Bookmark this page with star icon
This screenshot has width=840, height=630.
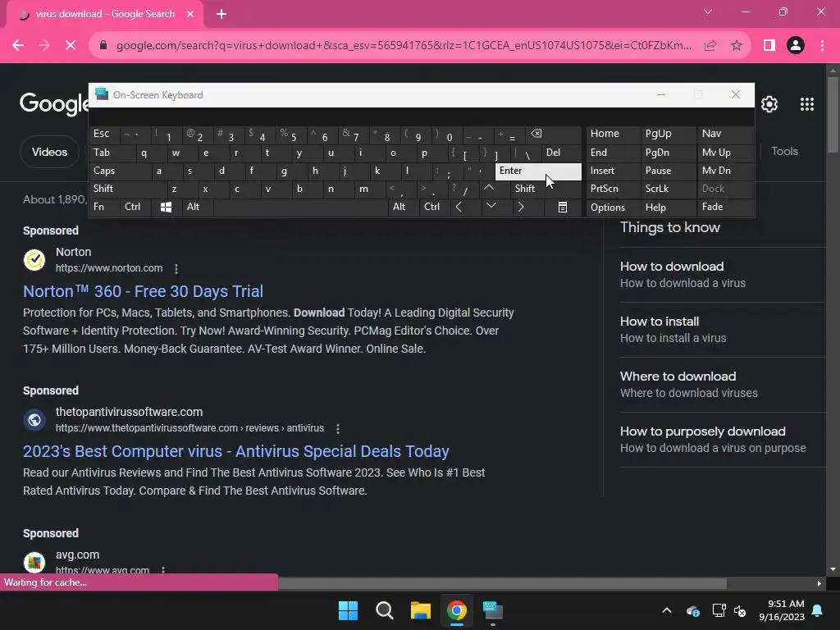point(737,46)
